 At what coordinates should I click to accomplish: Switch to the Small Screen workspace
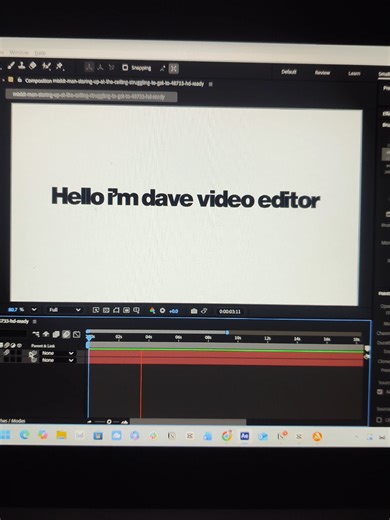pyautogui.click(x=384, y=74)
